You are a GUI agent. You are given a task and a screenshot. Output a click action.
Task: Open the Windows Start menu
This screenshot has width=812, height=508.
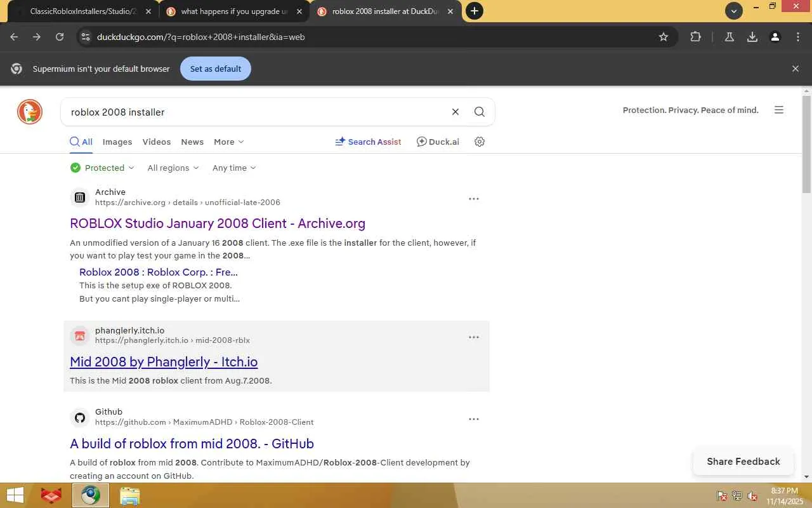pos(15,495)
